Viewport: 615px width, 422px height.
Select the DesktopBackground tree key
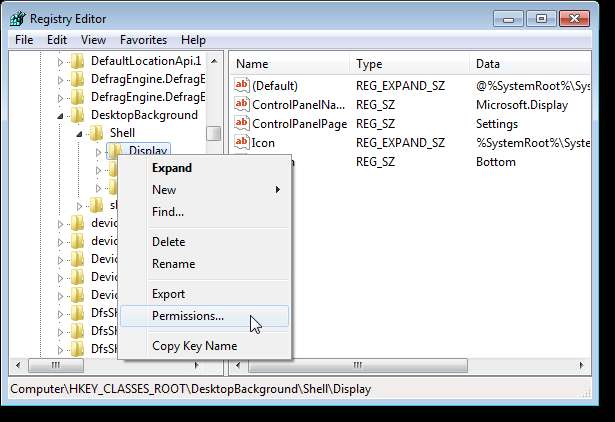click(144, 115)
